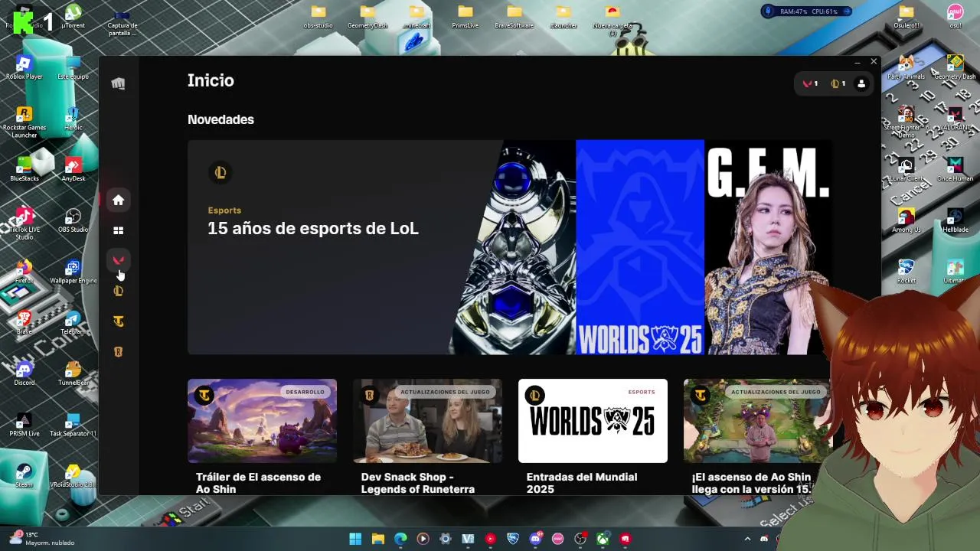The height and width of the screenshot is (551, 980).
Task: Open Firefox desktop shortcut
Action: [24, 272]
